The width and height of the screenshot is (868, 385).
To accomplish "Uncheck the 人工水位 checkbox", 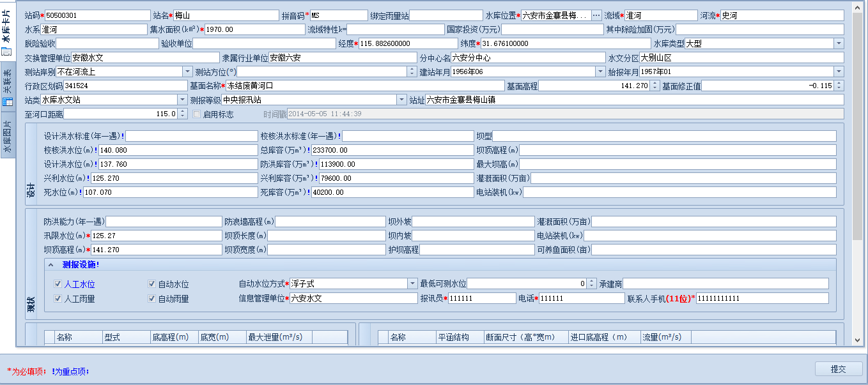I will click(x=58, y=284).
